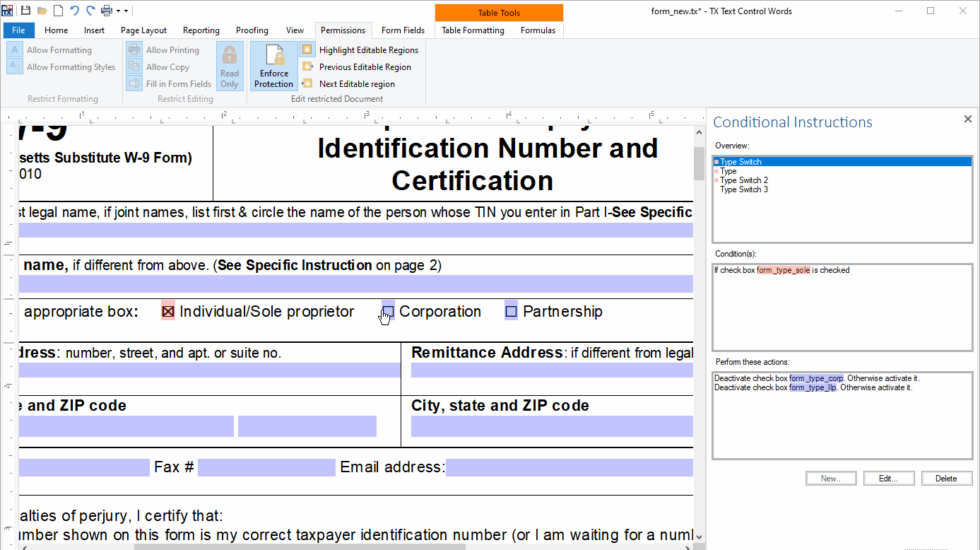Click the scroll up arrow of document
Screen dimensions: 980x550
pyautogui.click(x=699, y=132)
